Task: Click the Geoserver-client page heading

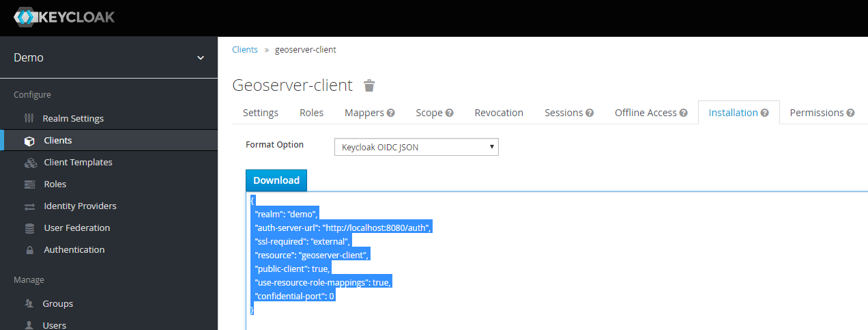Action: 293,85
